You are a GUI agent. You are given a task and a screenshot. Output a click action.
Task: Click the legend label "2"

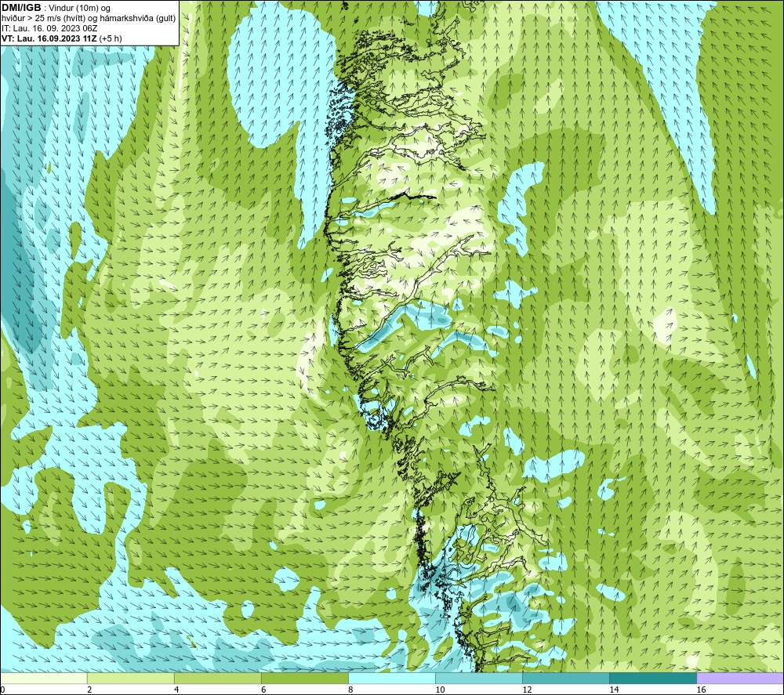89,690
